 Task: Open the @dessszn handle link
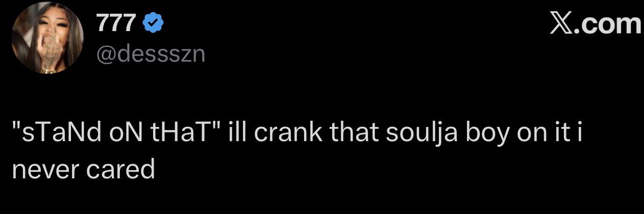coord(151,53)
